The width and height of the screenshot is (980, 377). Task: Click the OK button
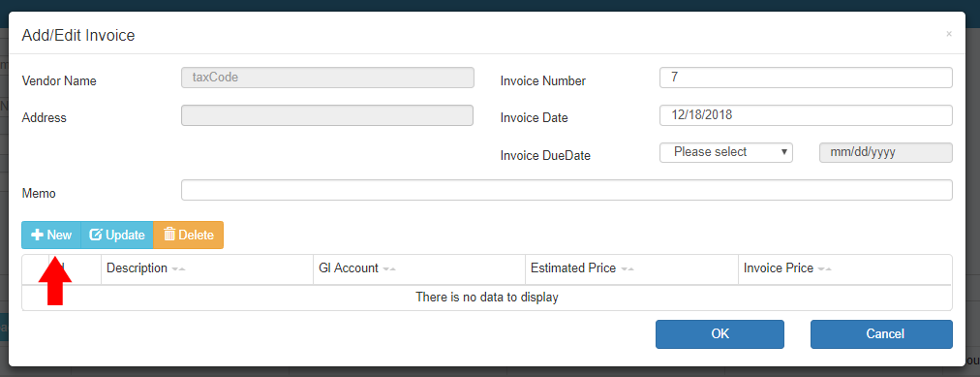(x=720, y=333)
